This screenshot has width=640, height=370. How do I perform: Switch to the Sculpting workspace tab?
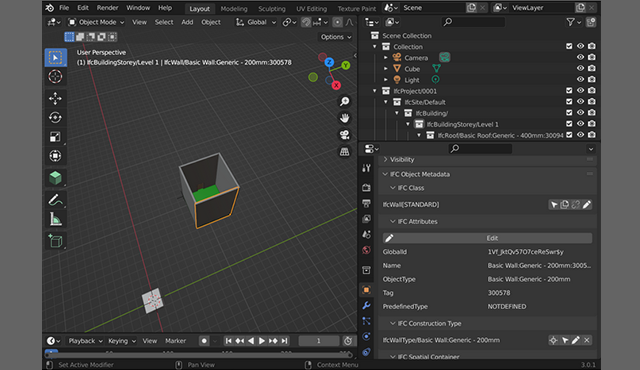pyautogui.click(x=272, y=9)
